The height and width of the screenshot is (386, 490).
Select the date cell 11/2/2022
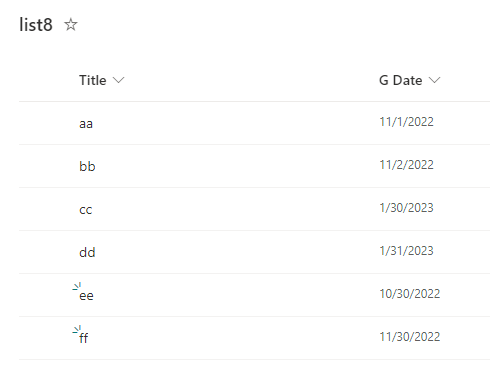click(406, 165)
